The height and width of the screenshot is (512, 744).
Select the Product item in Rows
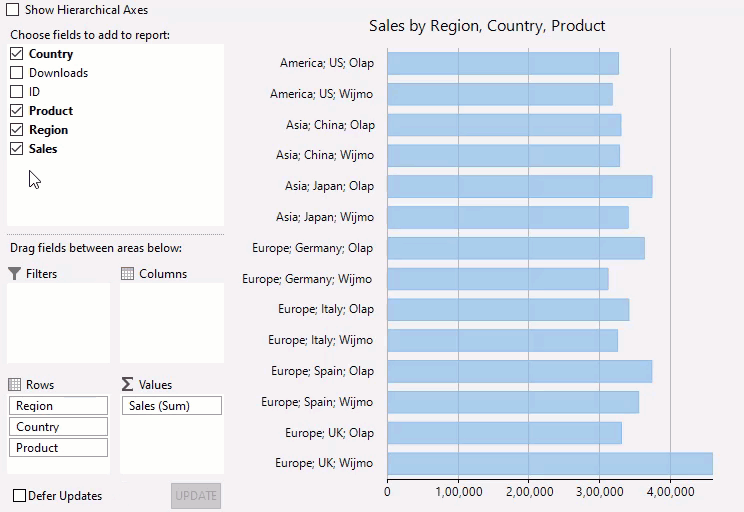click(x=58, y=448)
